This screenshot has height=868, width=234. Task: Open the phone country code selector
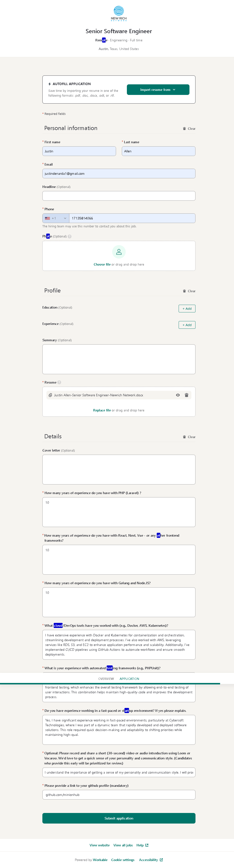point(56,218)
